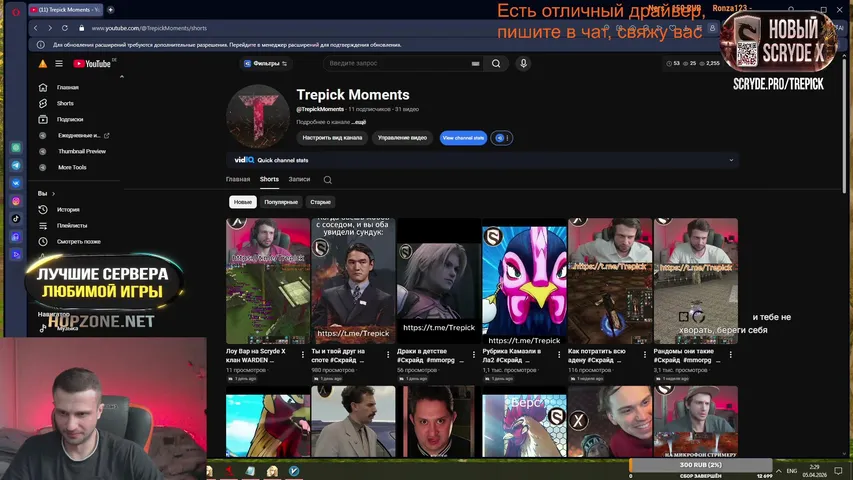853x480 pixels.
Task: Click the YouTube logo
Action: (x=92, y=64)
